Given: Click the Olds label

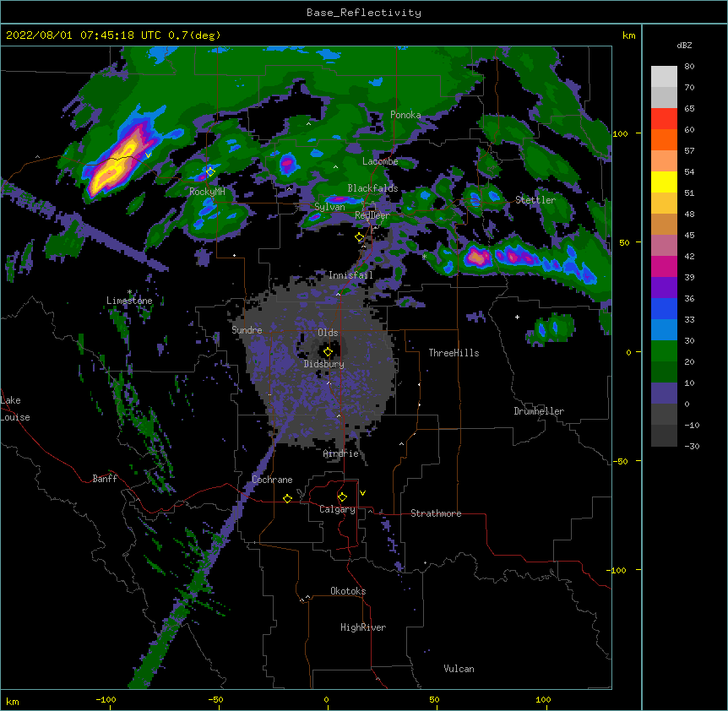Looking at the screenshot, I should [x=328, y=333].
